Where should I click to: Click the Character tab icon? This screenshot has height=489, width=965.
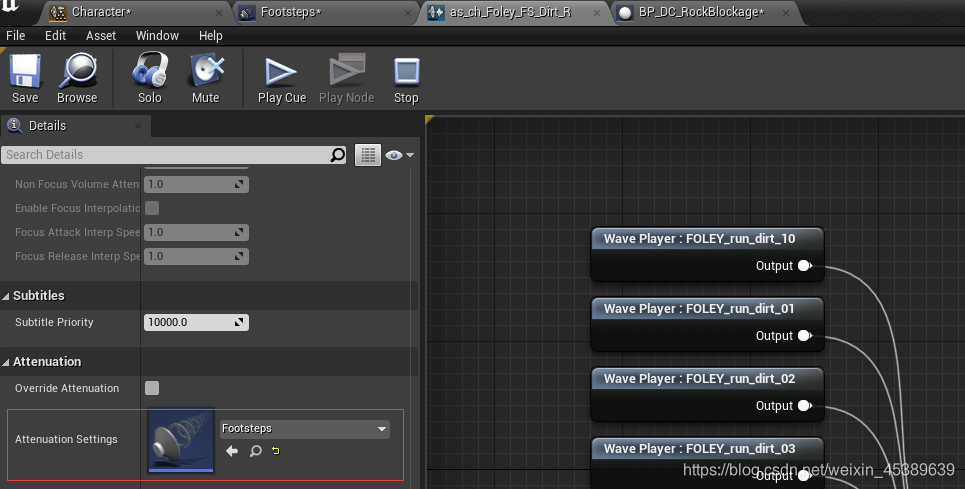click(x=58, y=12)
